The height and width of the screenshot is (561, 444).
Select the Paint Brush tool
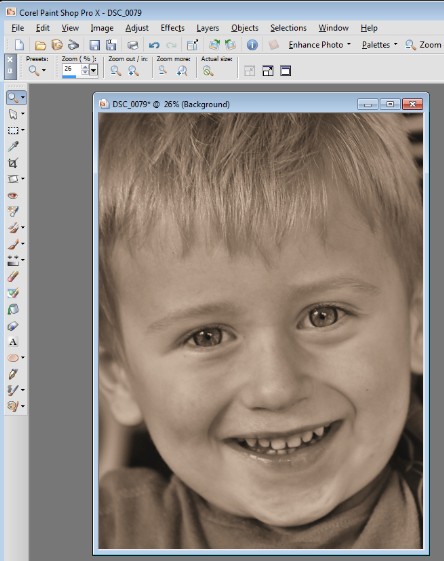pos(13,244)
